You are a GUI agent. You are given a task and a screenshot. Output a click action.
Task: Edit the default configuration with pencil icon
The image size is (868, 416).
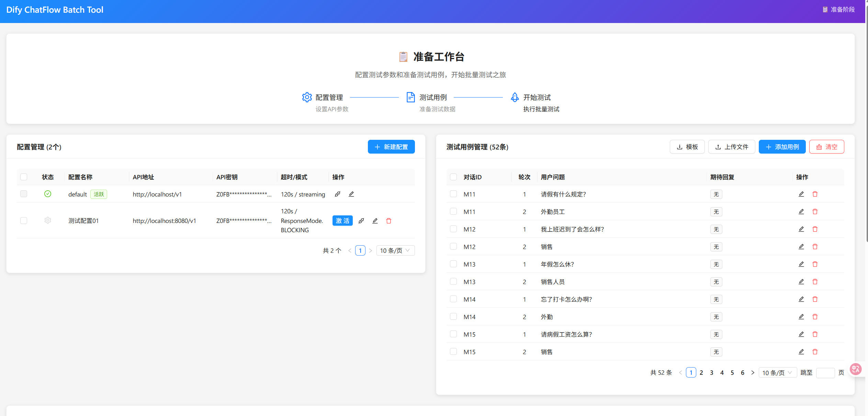(351, 194)
